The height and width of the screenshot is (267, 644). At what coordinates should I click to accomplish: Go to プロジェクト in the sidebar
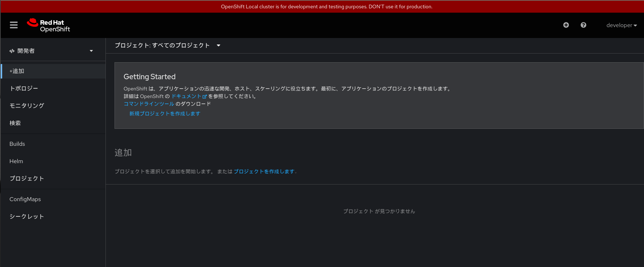53,178
